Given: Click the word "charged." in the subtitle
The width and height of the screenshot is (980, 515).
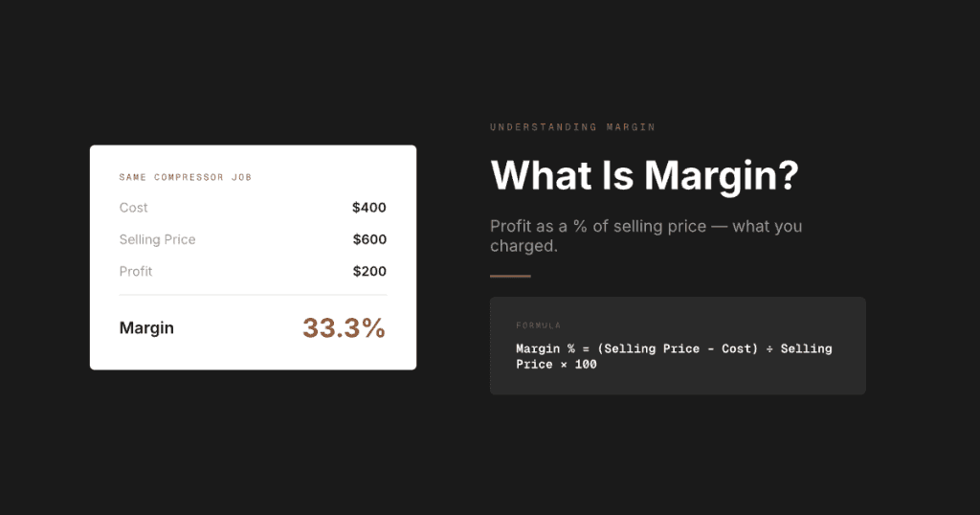Looking at the screenshot, I should click(x=523, y=245).
